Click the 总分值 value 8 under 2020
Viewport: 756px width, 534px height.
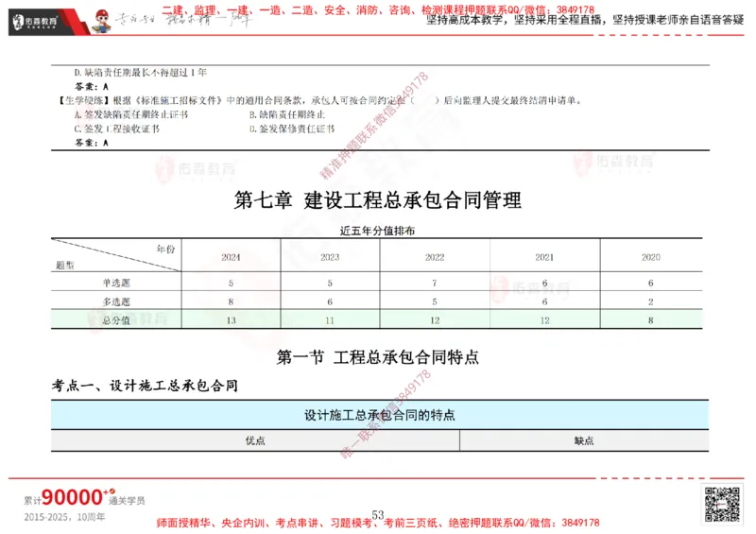tap(651, 320)
